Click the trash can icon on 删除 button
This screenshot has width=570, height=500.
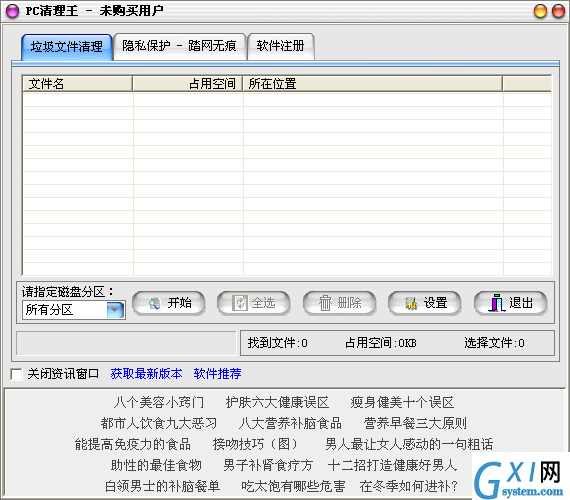[x=325, y=303]
